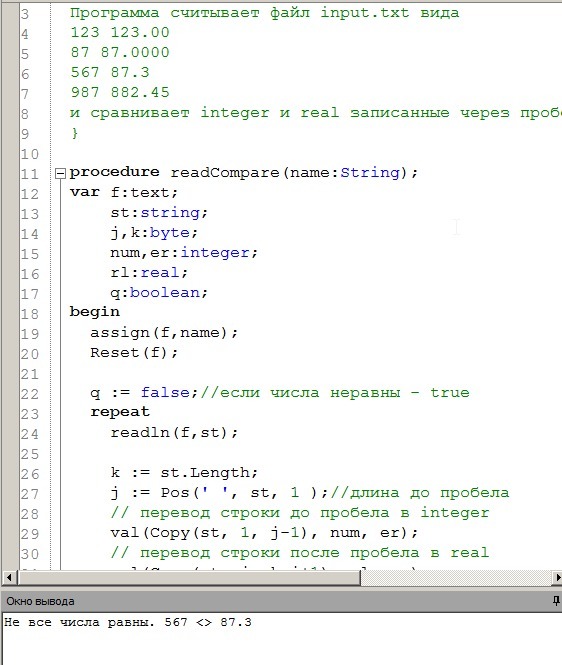Pin the Окно вывода output panel
This screenshot has width=562, height=665.
(x=556, y=601)
